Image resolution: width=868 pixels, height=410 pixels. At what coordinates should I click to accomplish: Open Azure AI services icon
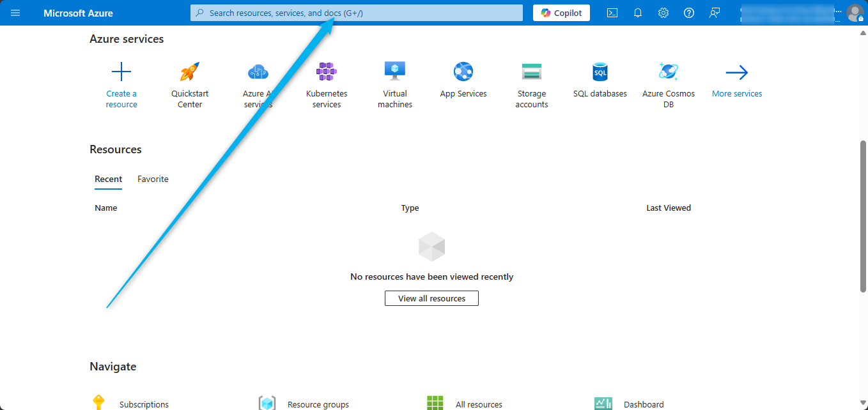tap(258, 72)
